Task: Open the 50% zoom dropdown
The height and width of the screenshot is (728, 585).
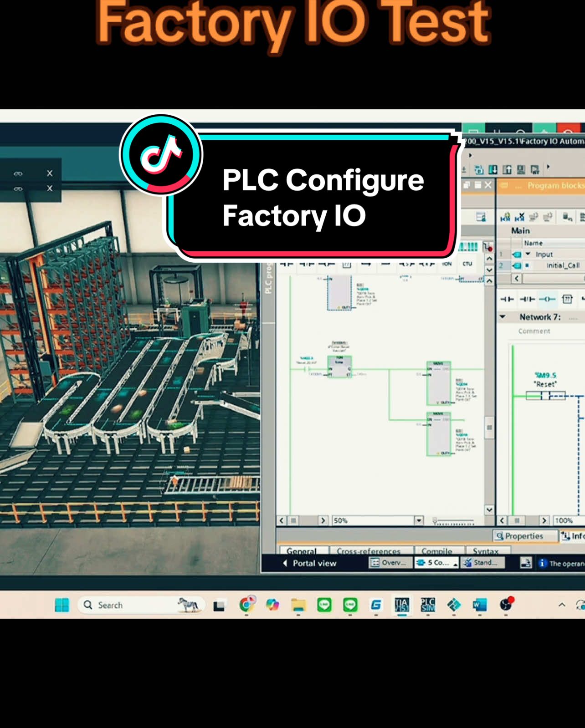Action: [x=419, y=520]
